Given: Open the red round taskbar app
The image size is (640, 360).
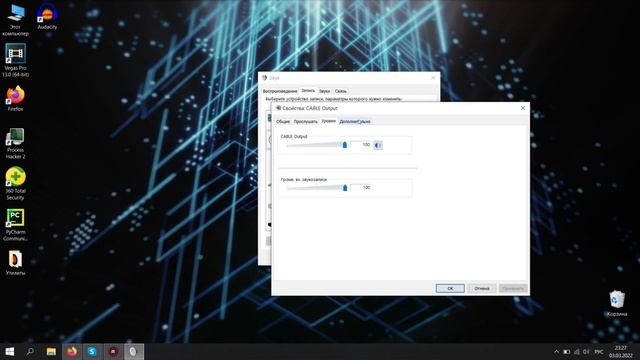Looking at the screenshot, I should coord(113,351).
